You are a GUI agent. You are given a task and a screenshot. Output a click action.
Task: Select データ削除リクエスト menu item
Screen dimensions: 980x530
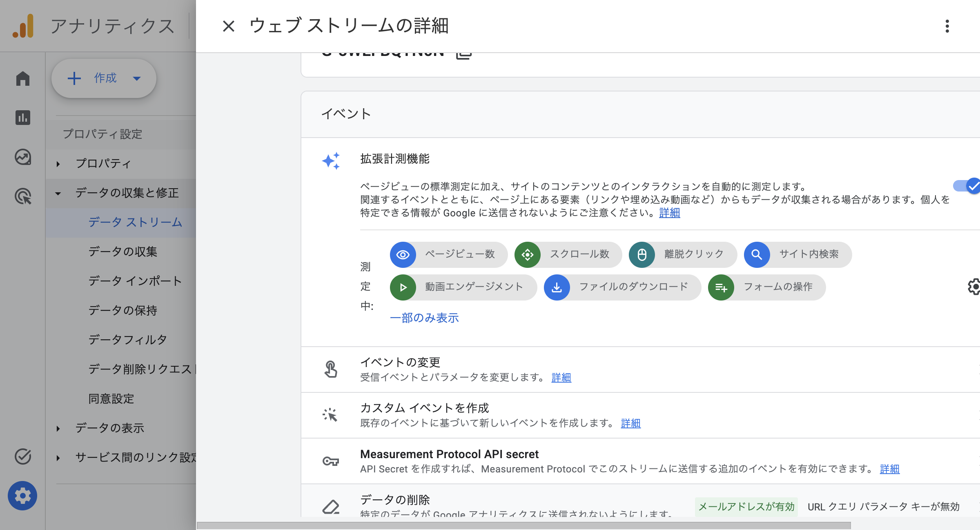pos(121,370)
